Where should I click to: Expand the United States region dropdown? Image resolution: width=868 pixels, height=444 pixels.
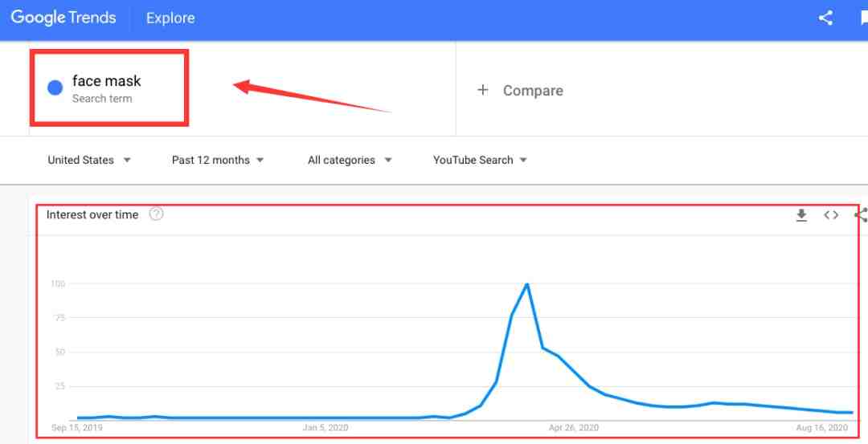pyautogui.click(x=89, y=161)
